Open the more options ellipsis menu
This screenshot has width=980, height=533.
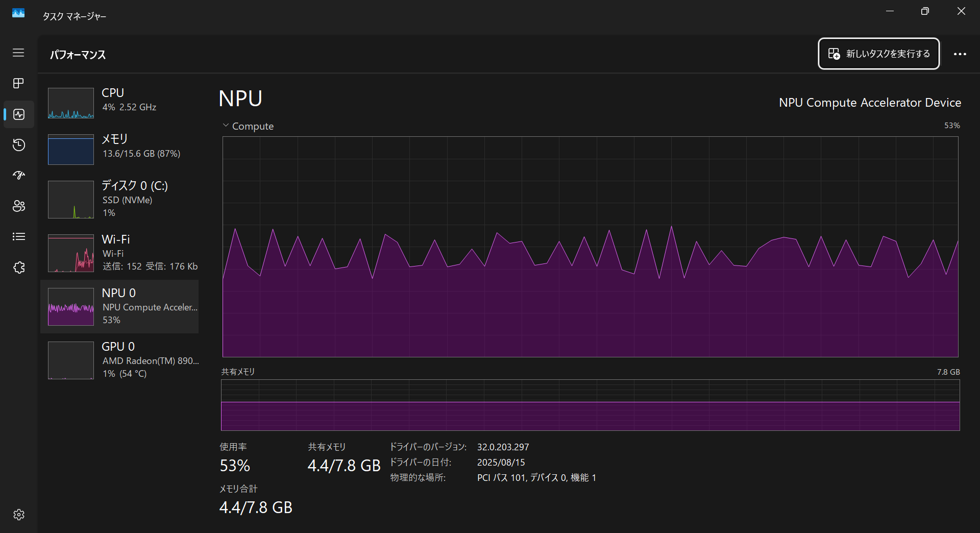[960, 54]
